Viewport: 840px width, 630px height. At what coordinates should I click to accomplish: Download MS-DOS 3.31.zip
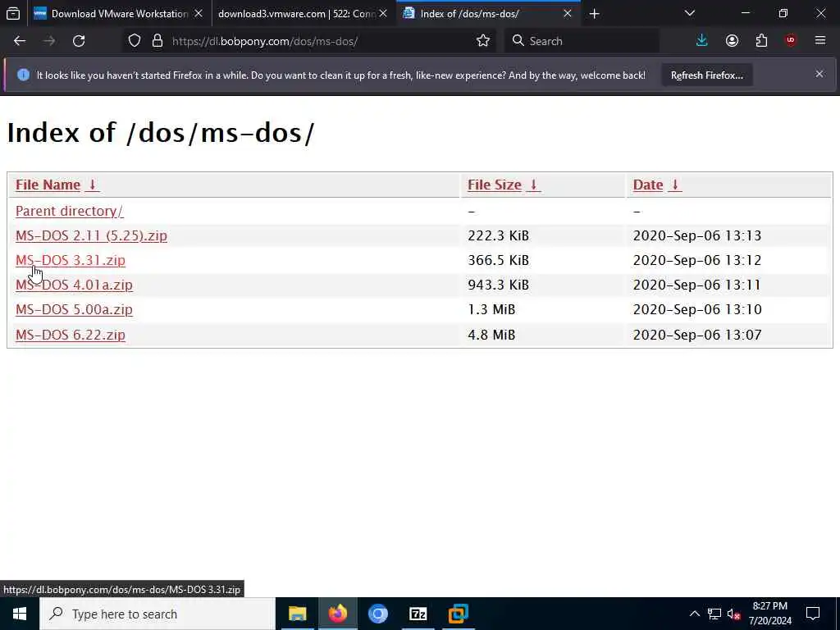pyautogui.click(x=71, y=260)
